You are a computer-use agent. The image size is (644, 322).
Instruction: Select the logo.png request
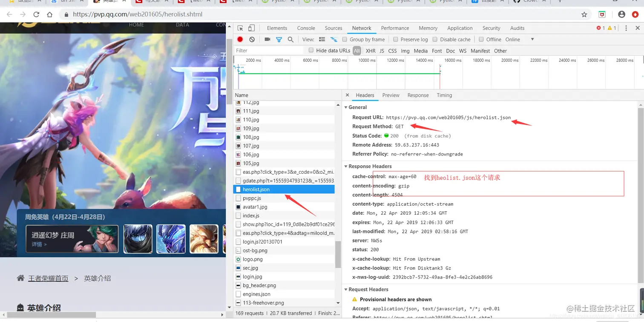[285, 259]
